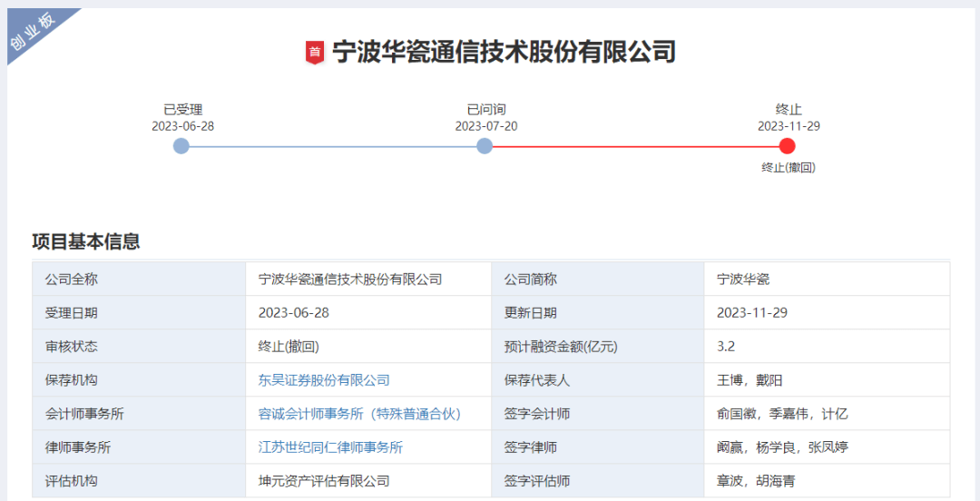Click the 已问询 timeline label

(x=486, y=110)
